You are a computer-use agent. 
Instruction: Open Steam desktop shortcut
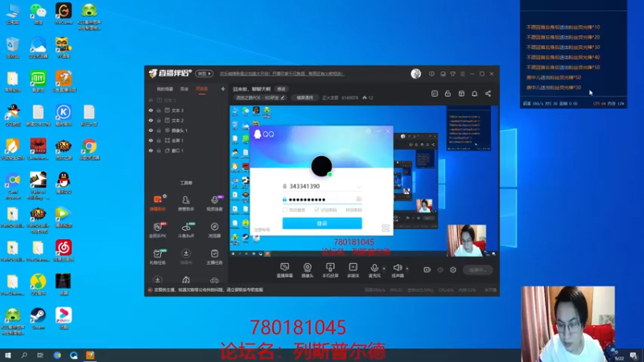coord(38,319)
